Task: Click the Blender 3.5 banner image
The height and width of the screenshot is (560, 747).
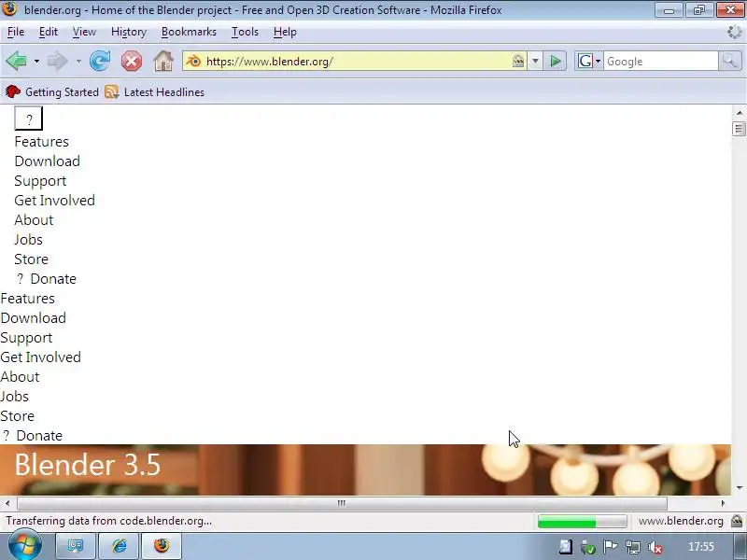Action: 365,469
